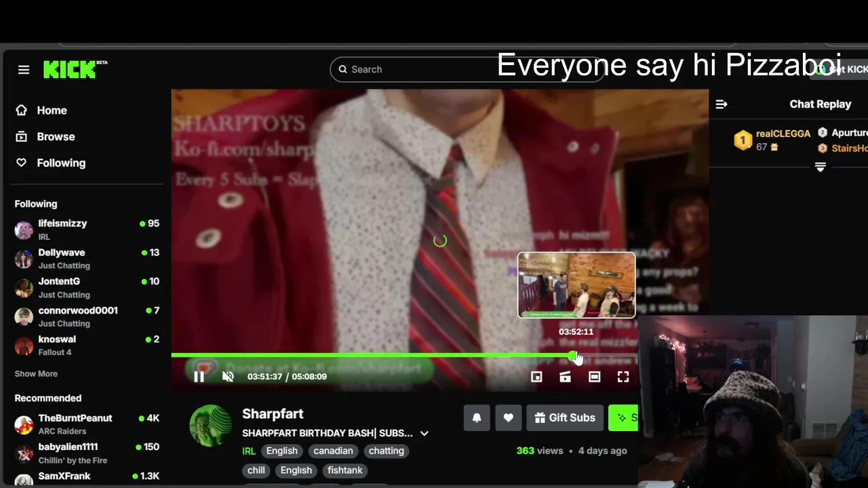Click the 03:51:37 / 05:08:09 timestamp
The image size is (868, 488).
pyautogui.click(x=287, y=377)
